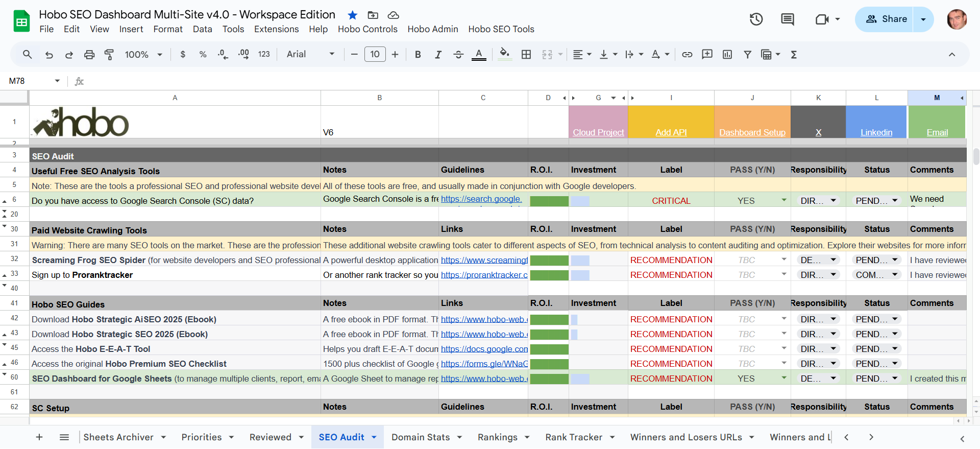Open the text color picker
The height and width of the screenshot is (449, 980).
tap(479, 54)
